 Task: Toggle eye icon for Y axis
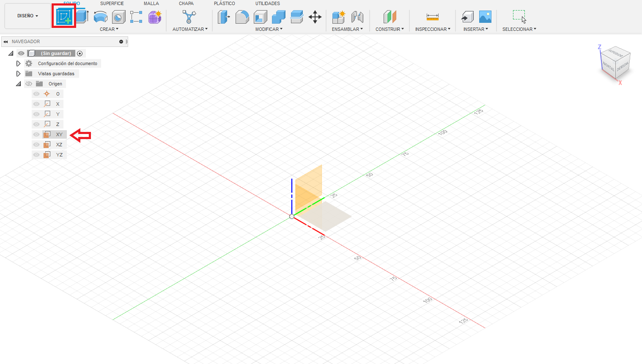tap(36, 114)
